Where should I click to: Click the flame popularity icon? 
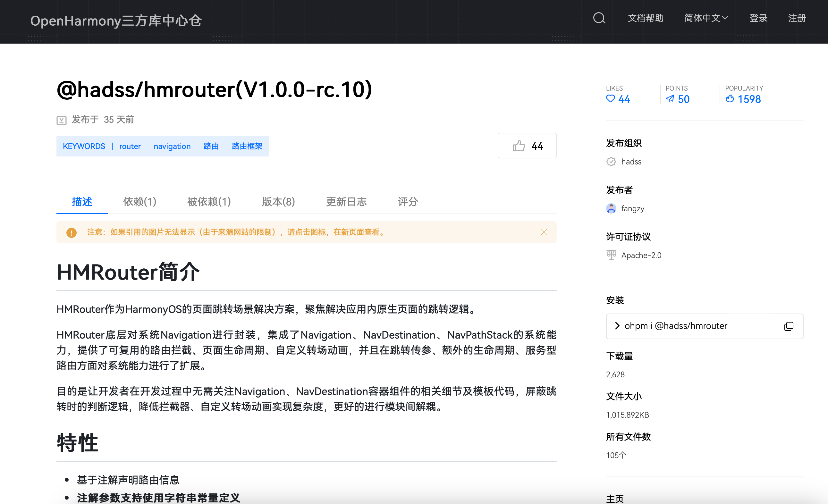(x=730, y=99)
